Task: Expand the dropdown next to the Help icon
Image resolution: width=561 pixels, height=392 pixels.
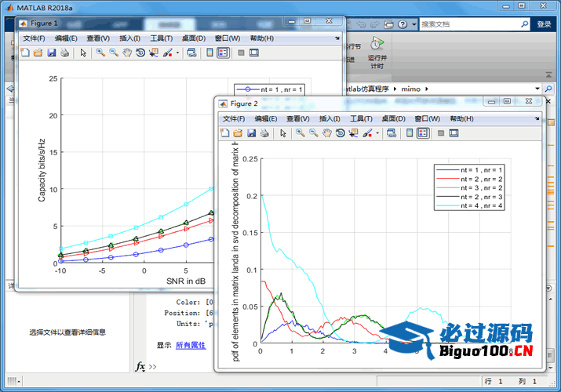Action: [414, 24]
